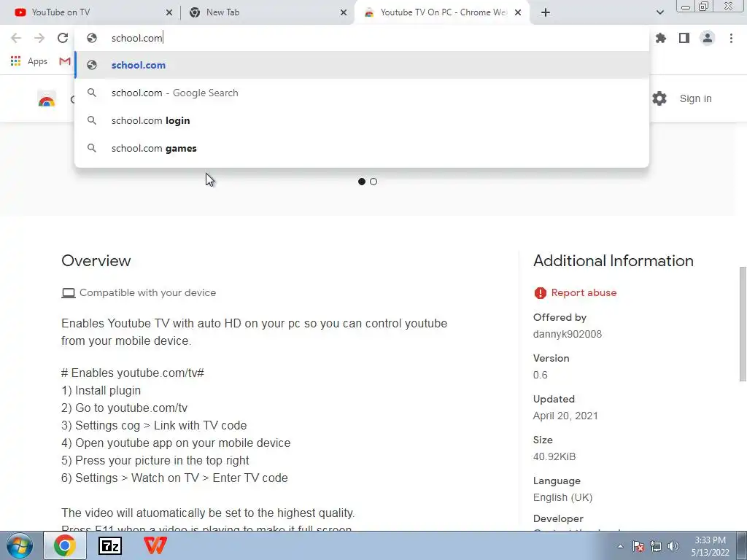The image size is (747, 560).
Task: Click developer name dannyk902008
Action: point(568,334)
